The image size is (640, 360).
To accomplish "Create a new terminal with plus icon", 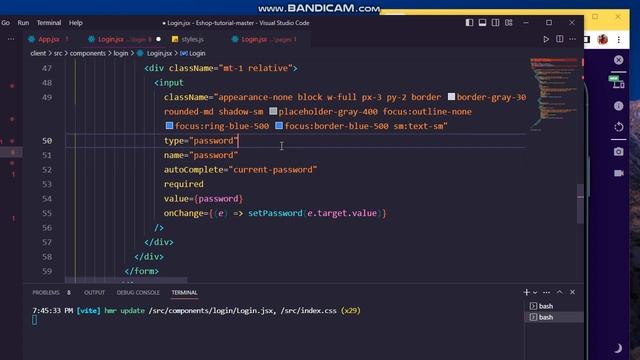I will pyautogui.click(x=527, y=292).
